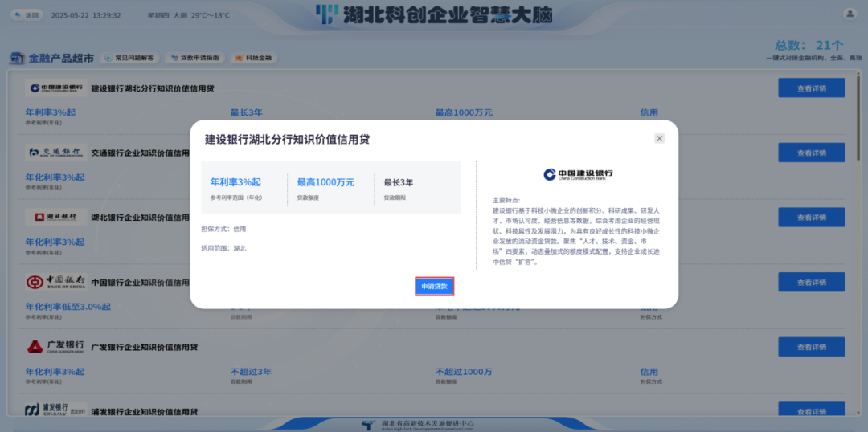Click 最高1000万元 in the background list
The height and width of the screenshot is (432, 868).
pyautogui.click(x=464, y=113)
